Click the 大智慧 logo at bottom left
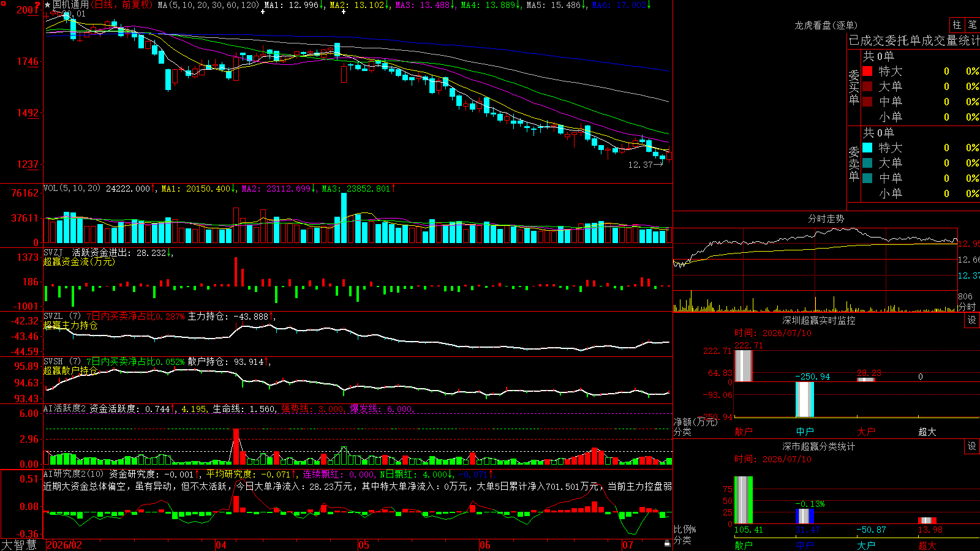980x551 pixels. click(19, 544)
